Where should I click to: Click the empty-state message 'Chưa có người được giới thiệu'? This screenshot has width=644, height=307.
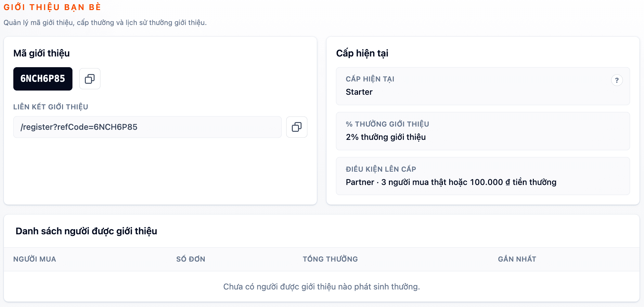pos(322,287)
